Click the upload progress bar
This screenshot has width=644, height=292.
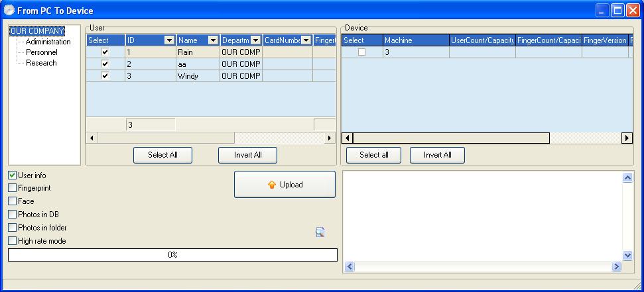coord(172,255)
